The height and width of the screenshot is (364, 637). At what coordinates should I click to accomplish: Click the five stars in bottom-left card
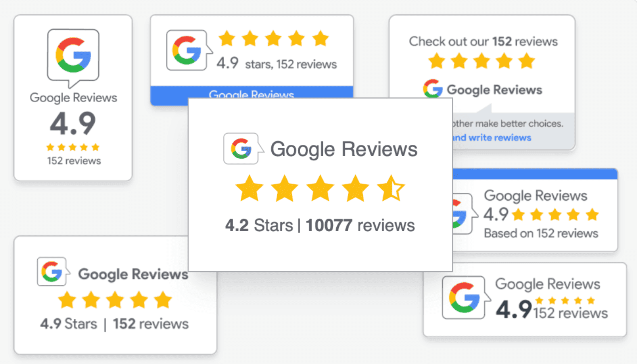point(115,300)
